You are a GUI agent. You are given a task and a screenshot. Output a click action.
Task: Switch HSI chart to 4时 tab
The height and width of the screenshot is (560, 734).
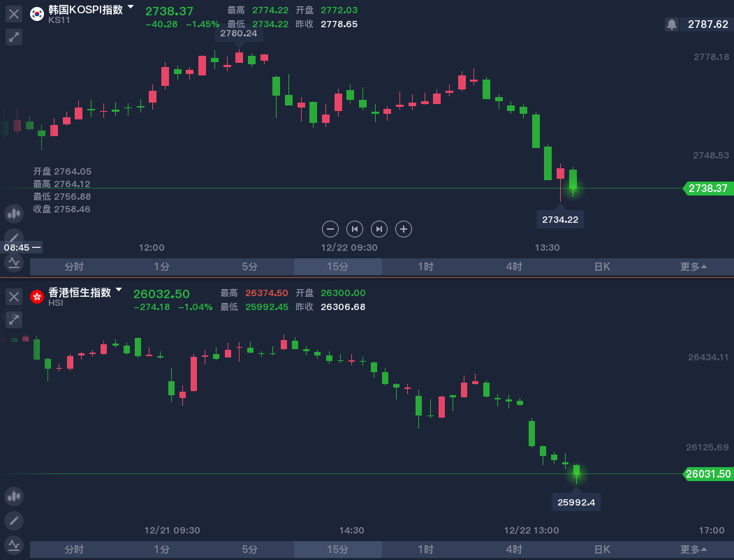514,550
